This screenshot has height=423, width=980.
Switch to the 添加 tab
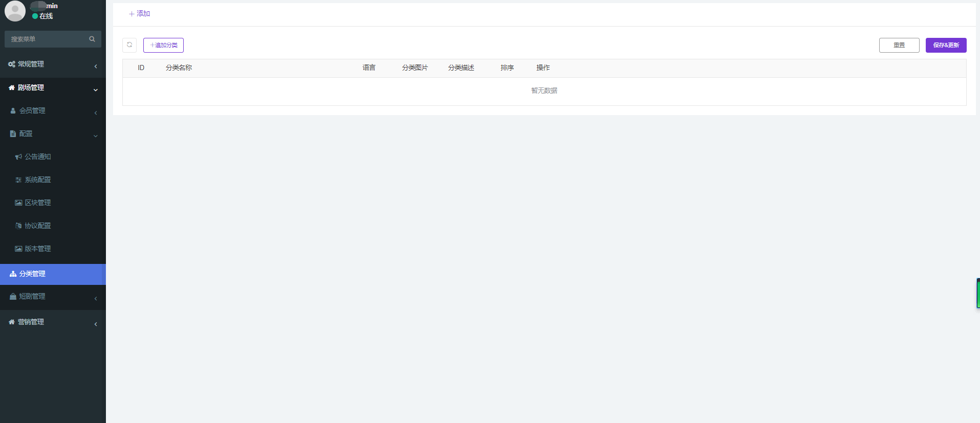click(x=140, y=14)
